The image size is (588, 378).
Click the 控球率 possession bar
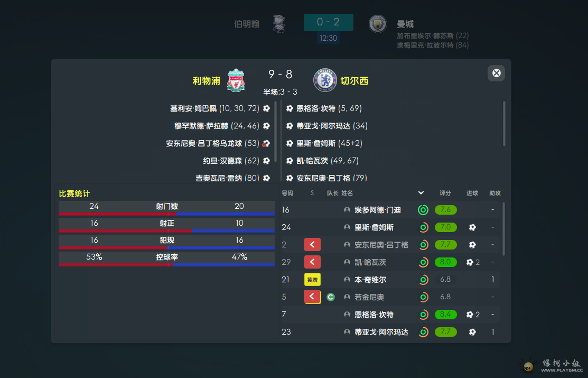coord(166,264)
